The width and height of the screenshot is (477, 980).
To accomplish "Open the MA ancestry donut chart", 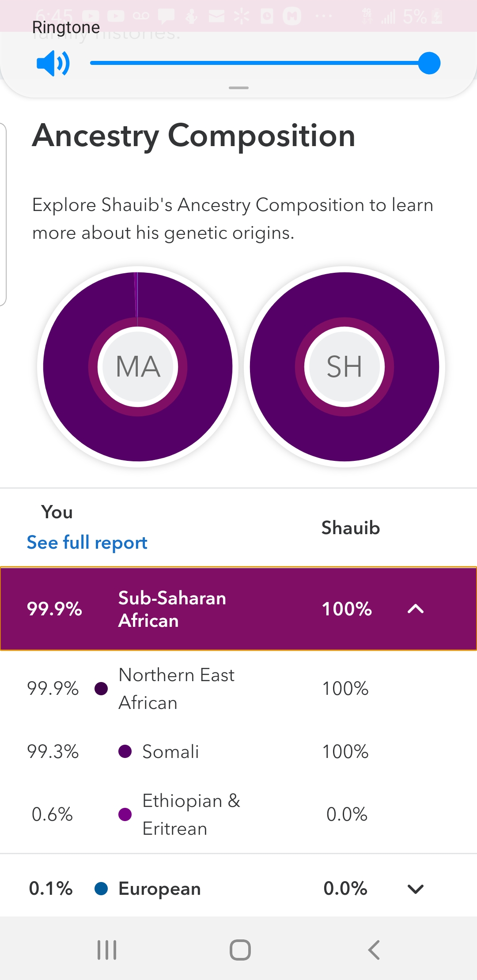I will pyautogui.click(x=138, y=366).
